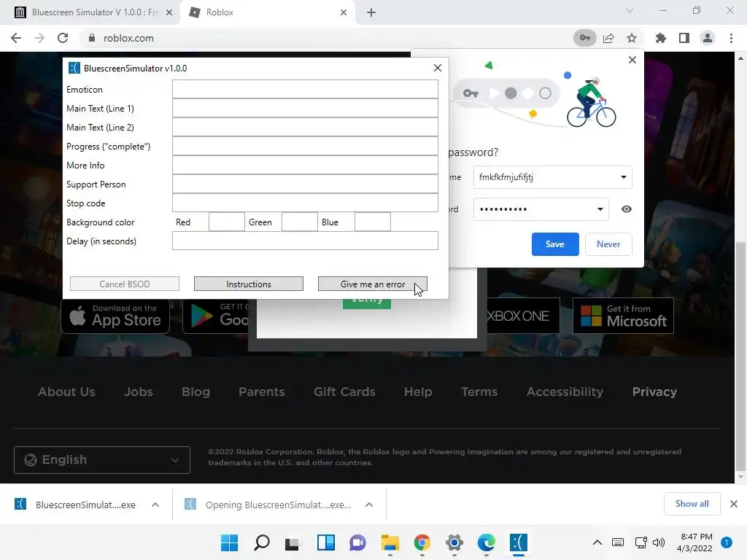747x560 pixels.
Task: Click the volume speaker tray icon
Action: pos(659,542)
